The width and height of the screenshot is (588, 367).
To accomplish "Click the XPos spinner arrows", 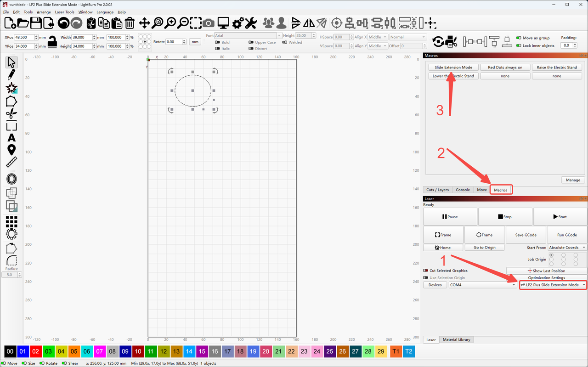I will point(36,37).
